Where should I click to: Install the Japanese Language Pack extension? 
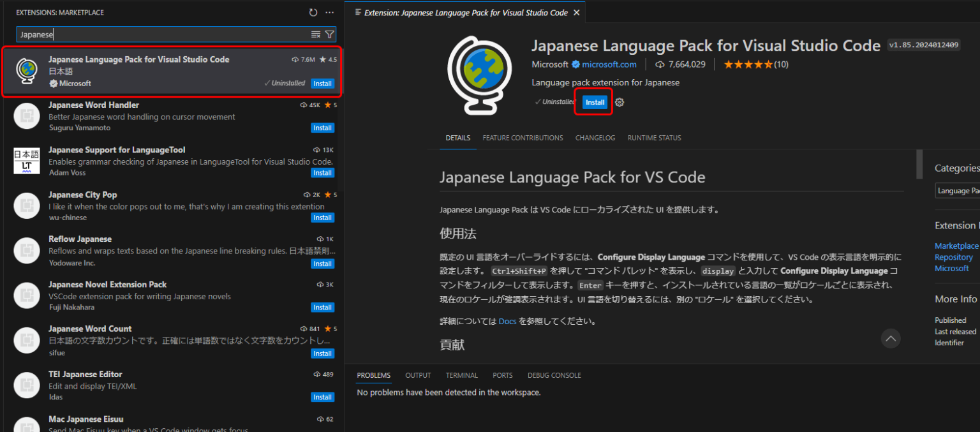click(x=594, y=102)
